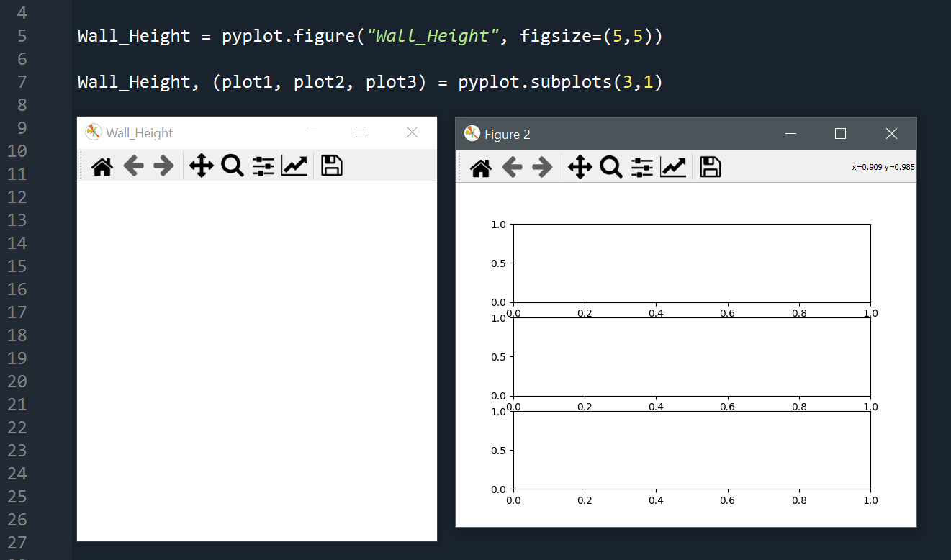Reset view with Figure 2 Home icon
This screenshot has width=951, height=560.
coord(481,168)
